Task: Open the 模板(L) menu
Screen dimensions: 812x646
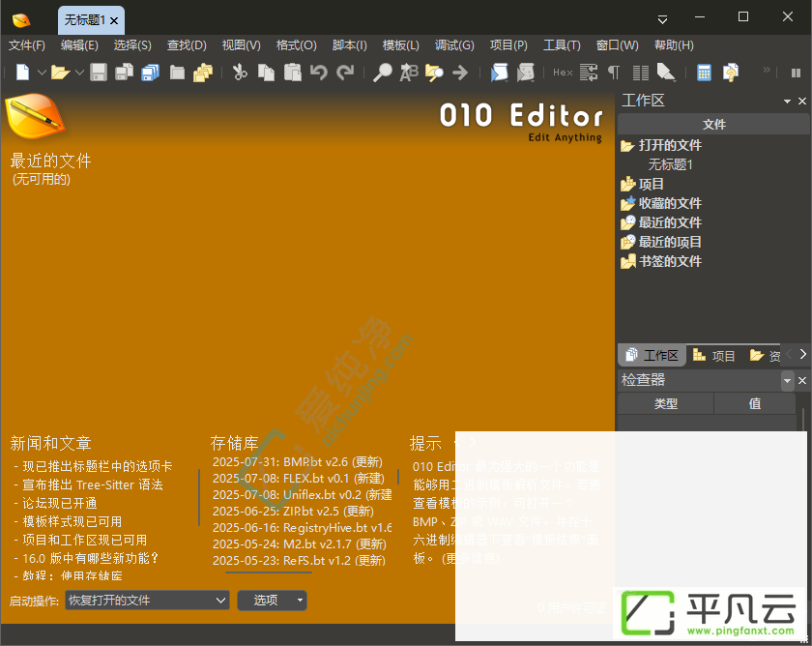Action: tap(401, 45)
